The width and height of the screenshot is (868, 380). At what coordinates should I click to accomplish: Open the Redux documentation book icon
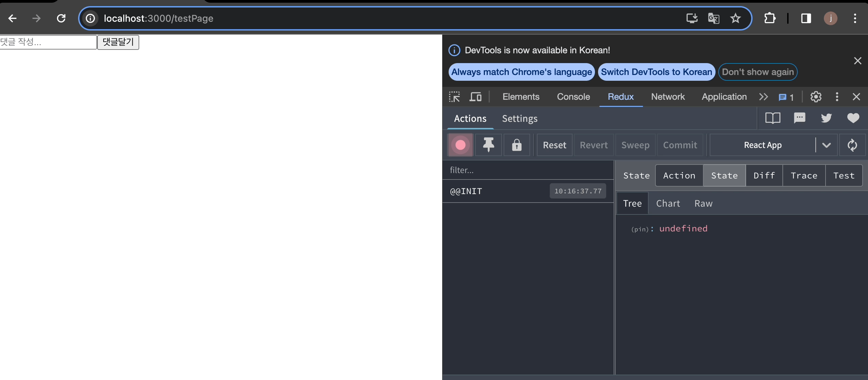click(773, 118)
